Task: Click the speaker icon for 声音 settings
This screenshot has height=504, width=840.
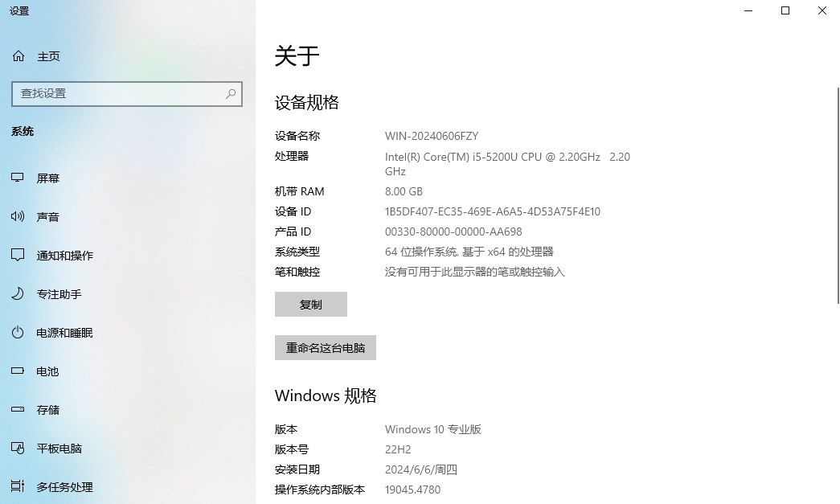Action: (x=18, y=216)
